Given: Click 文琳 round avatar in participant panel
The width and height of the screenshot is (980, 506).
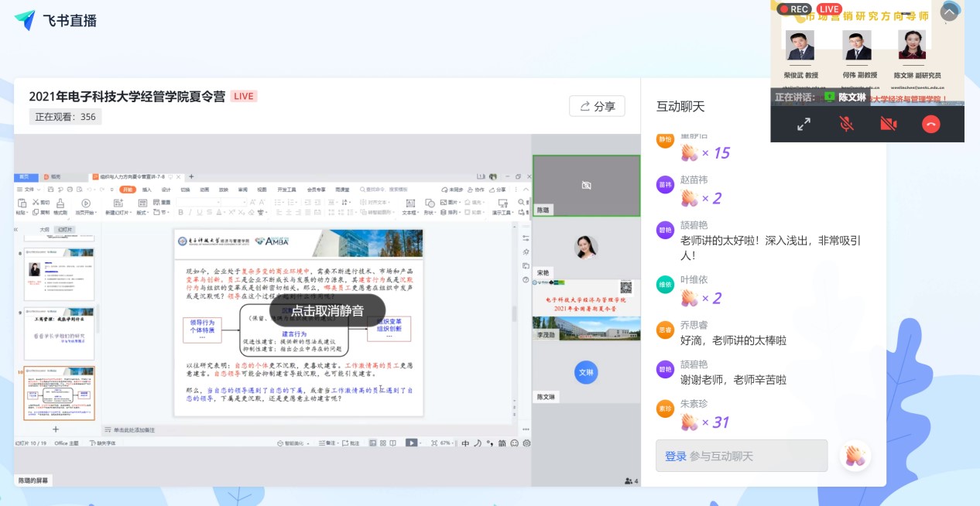Looking at the screenshot, I should 586,372.
